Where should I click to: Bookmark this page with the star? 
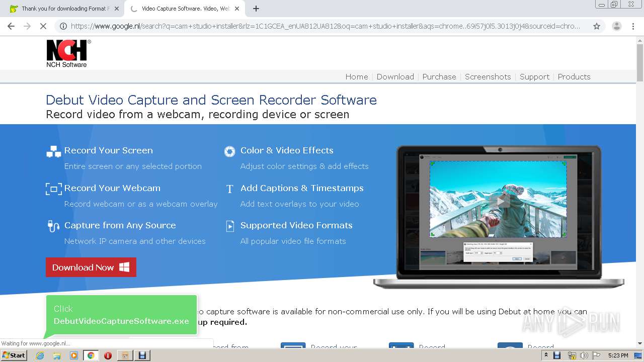pos(597,26)
